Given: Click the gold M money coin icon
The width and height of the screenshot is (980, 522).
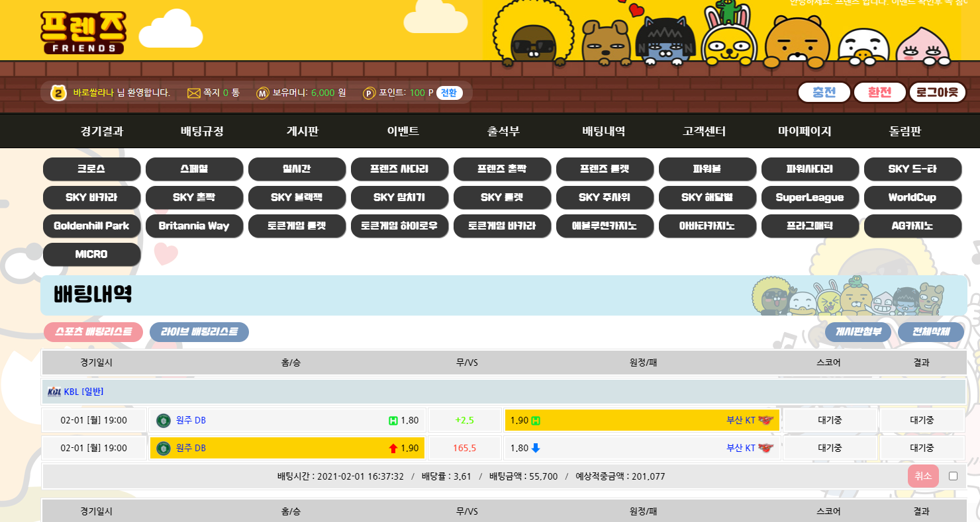Looking at the screenshot, I should [x=263, y=93].
